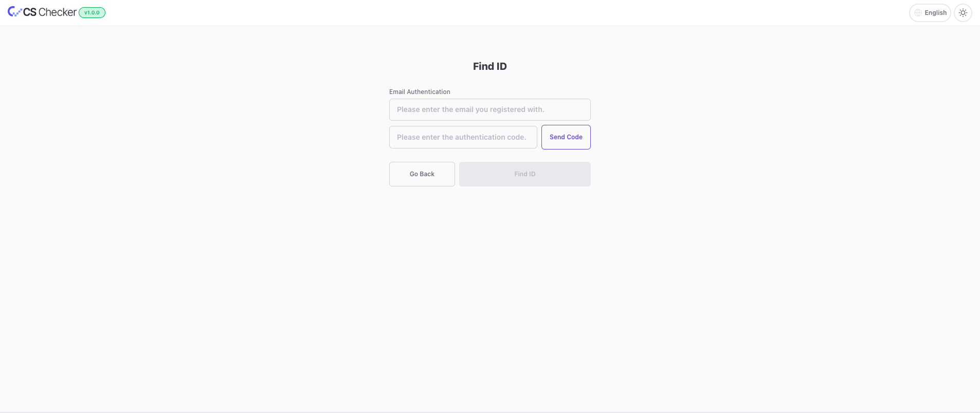Open the English language dropdown
Viewport: 980px width, 413px height.
click(930, 13)
